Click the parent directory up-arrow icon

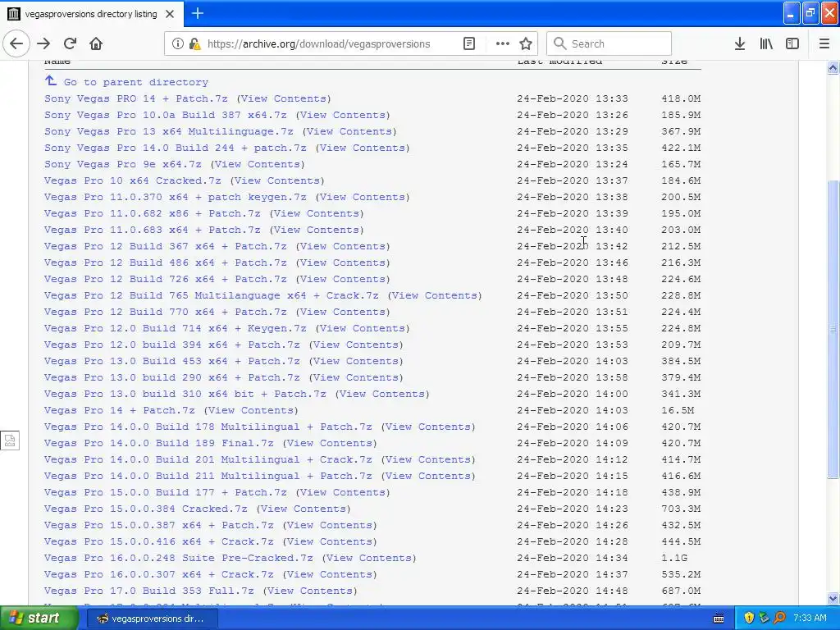(x=50, y=80)
